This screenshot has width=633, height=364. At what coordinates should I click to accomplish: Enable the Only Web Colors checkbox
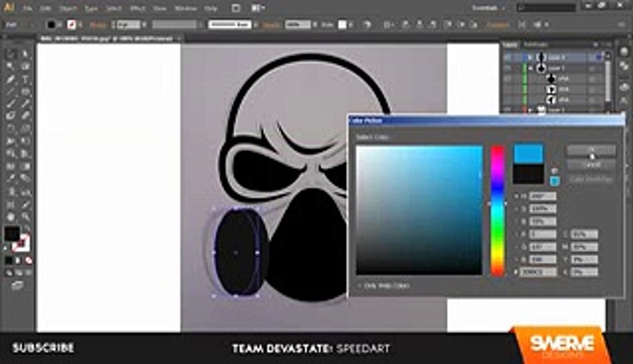(x=359, y=286)
